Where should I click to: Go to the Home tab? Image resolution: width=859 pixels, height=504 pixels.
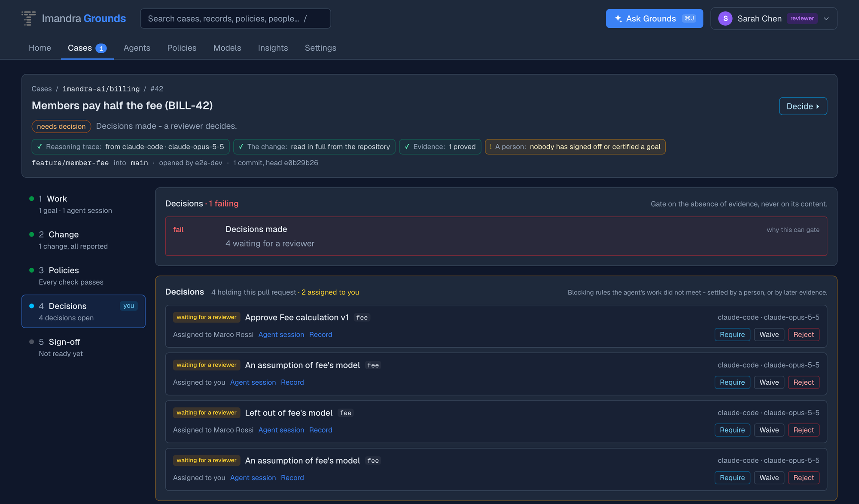click(40, 48)
